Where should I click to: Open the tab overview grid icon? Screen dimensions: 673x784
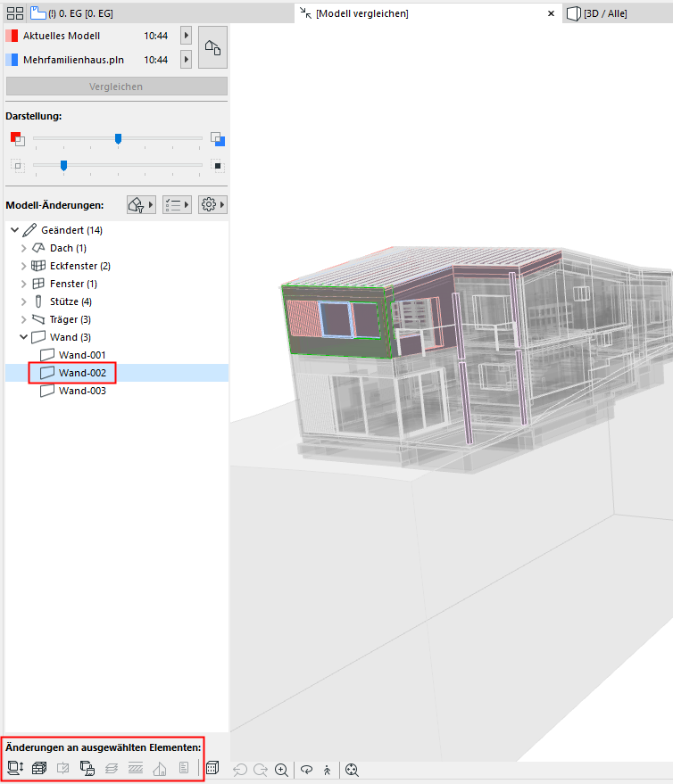pos(15,13)
